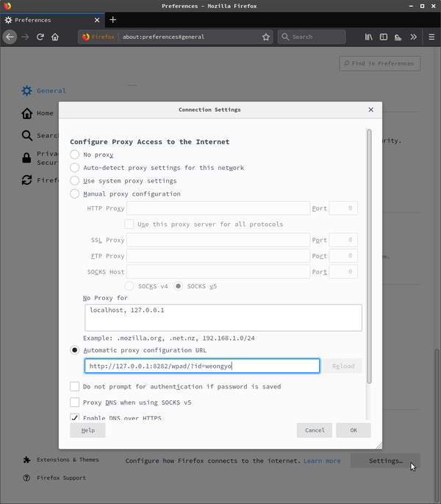Toggle Do not prompt for authentication checkbox
The image size is (441, 504).
(x=74, y=386)
